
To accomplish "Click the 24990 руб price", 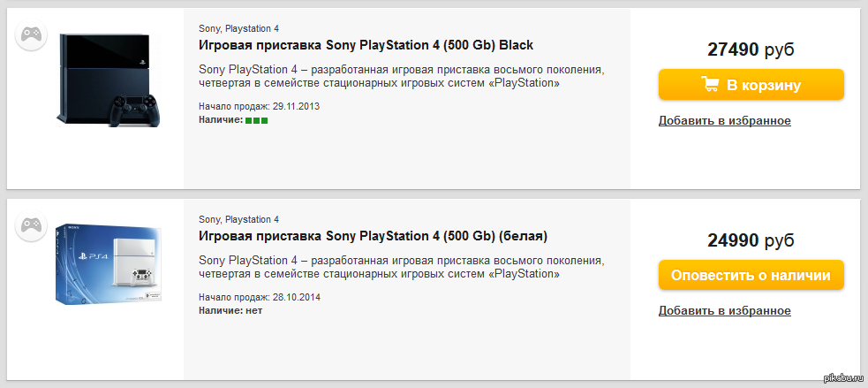I will [x=751, y=240].
